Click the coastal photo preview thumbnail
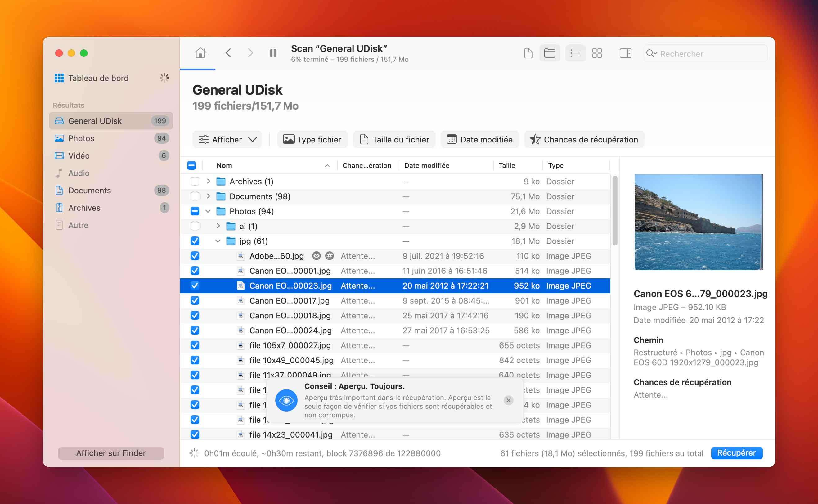 [x=699, y=222]
